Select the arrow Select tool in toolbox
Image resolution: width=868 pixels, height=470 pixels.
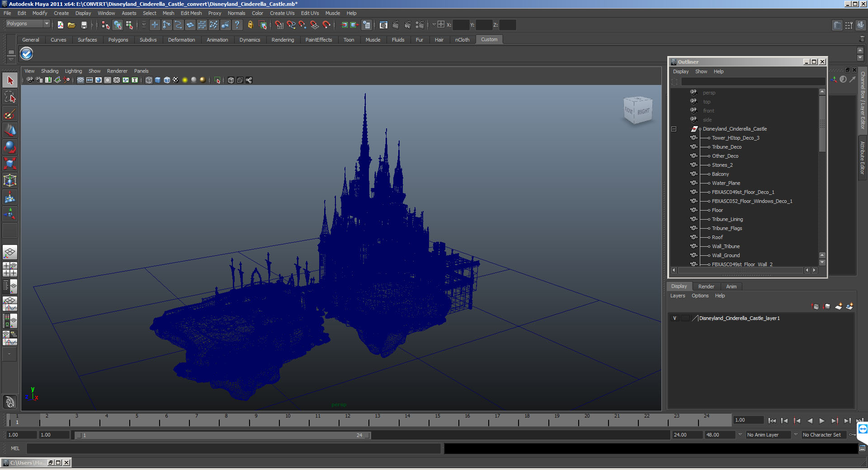click(x=10, y=80)
